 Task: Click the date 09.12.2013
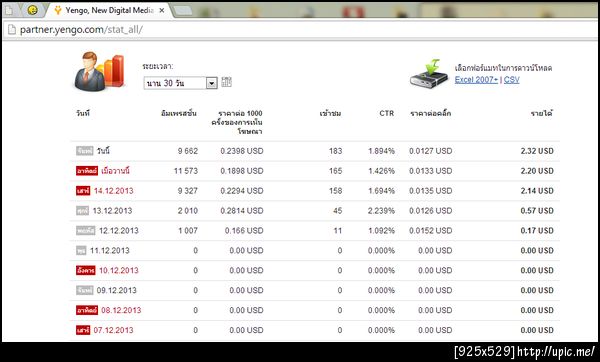[x=117, y=290]
